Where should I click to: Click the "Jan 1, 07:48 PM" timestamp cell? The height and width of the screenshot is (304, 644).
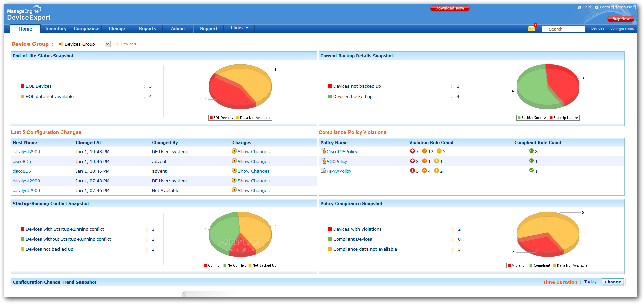[93, 181]
